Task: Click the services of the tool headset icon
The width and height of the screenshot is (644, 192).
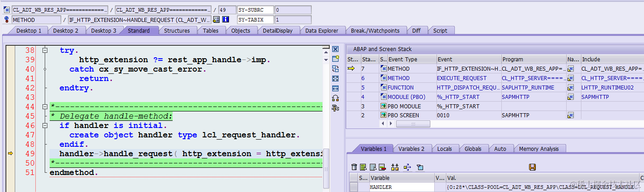Action: coord(335,98)
